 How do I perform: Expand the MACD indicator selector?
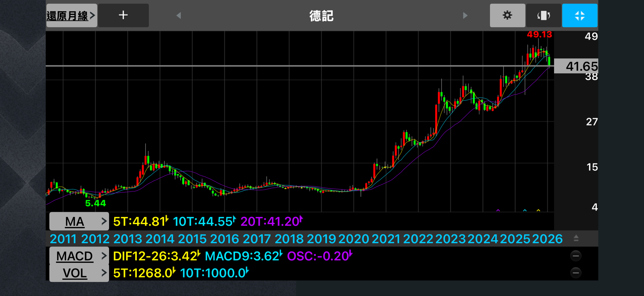click(79, 256)
